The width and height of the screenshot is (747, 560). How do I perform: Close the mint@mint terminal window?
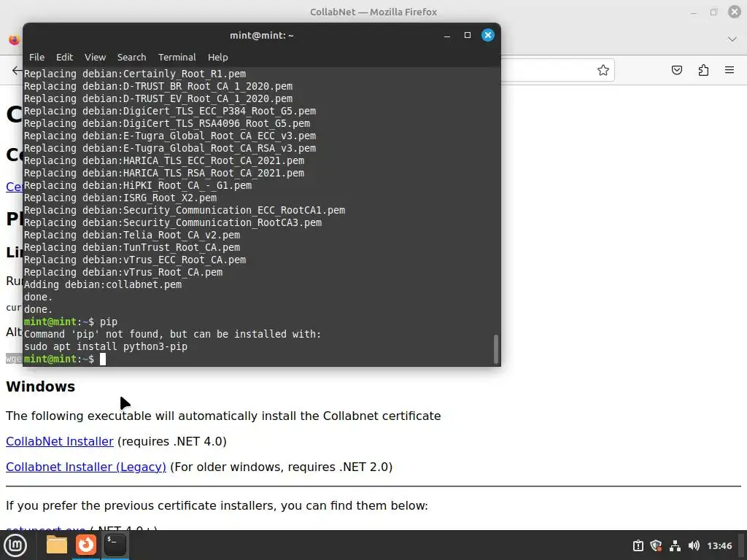tap(488, 35)
